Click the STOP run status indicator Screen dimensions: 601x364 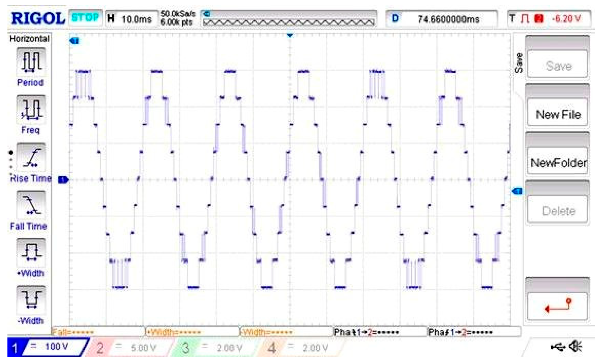[86, 18]
